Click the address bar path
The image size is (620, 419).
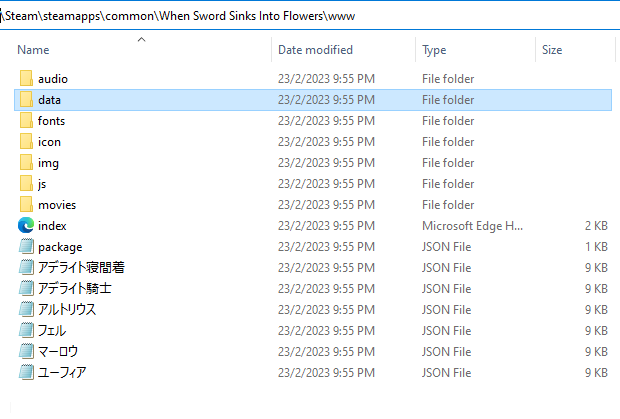[180, 16]
